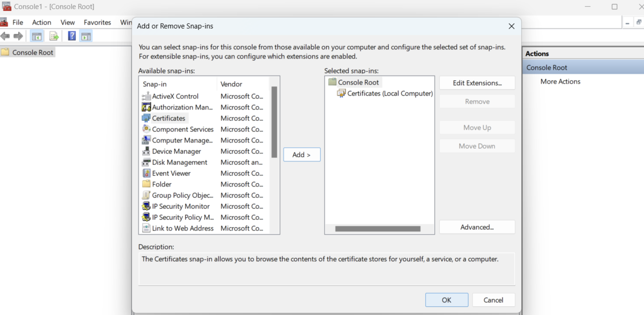
Task: Select the Event Viewer snap-in
Action: (x=171, y=173)
